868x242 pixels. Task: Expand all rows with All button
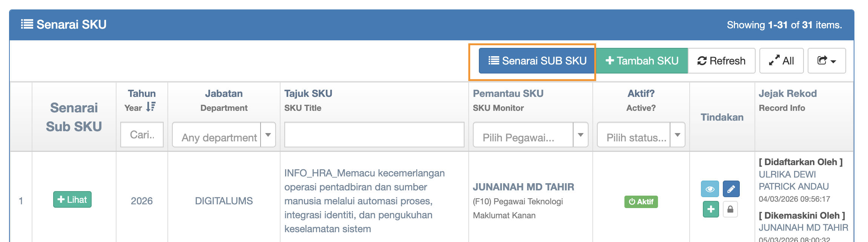pos(781,61)
